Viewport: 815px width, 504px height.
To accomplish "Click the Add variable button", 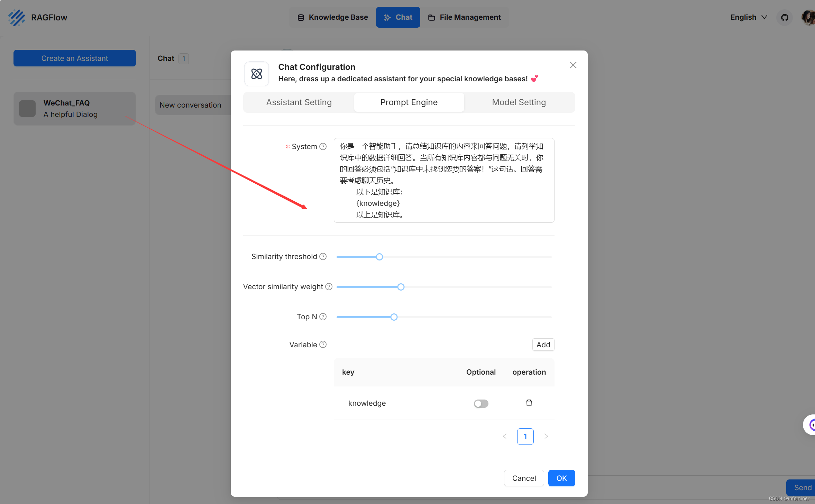I will point(543,345).
